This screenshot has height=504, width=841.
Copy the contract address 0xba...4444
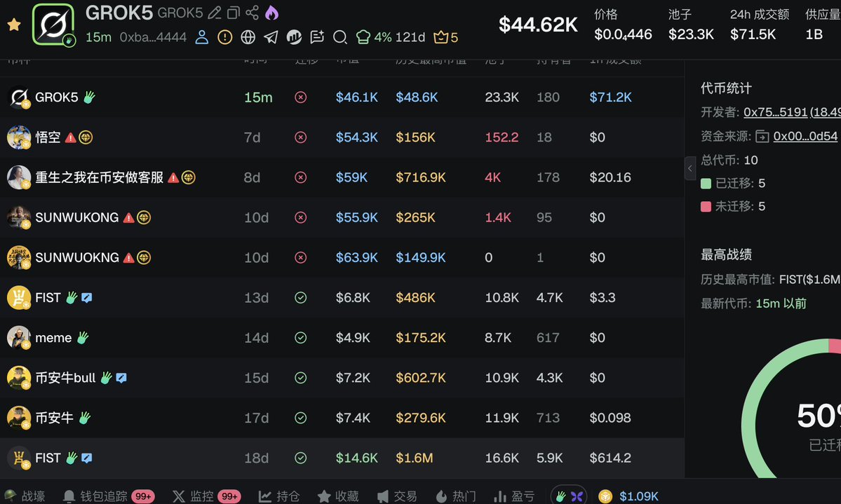[154, 37]
